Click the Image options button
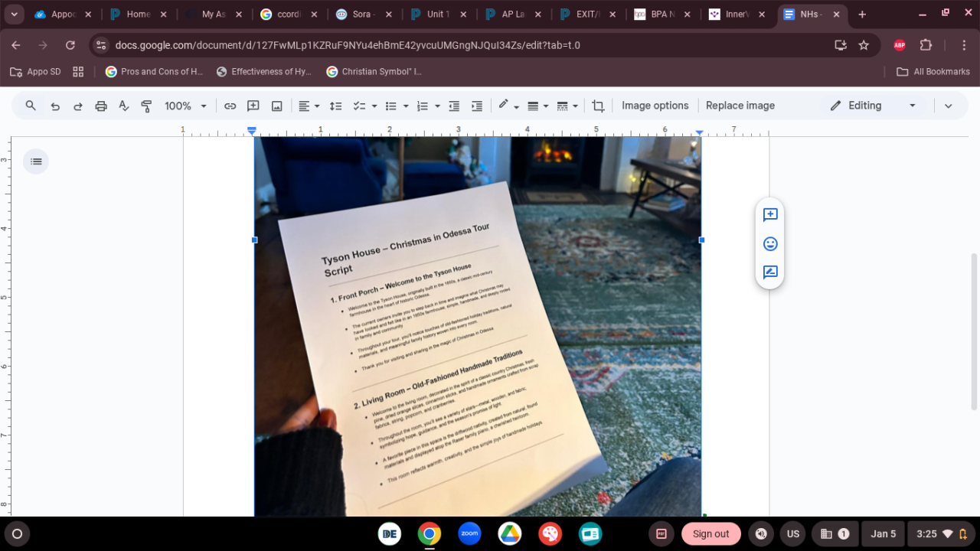 (x=655, y=106)
